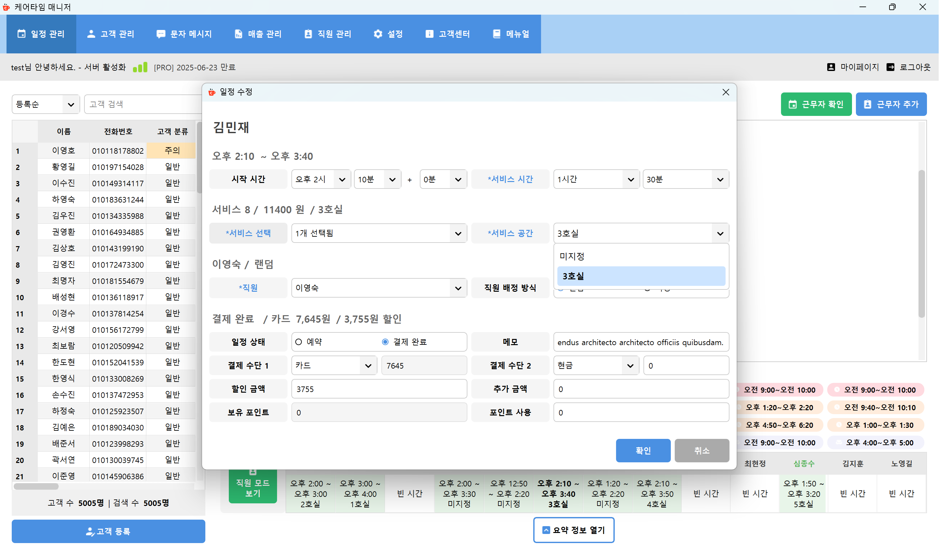Image resolution: width=940 pixels, height=560 pixels.
Task: Click the 요약 정보 열기 button
Action: pos(573,530)
